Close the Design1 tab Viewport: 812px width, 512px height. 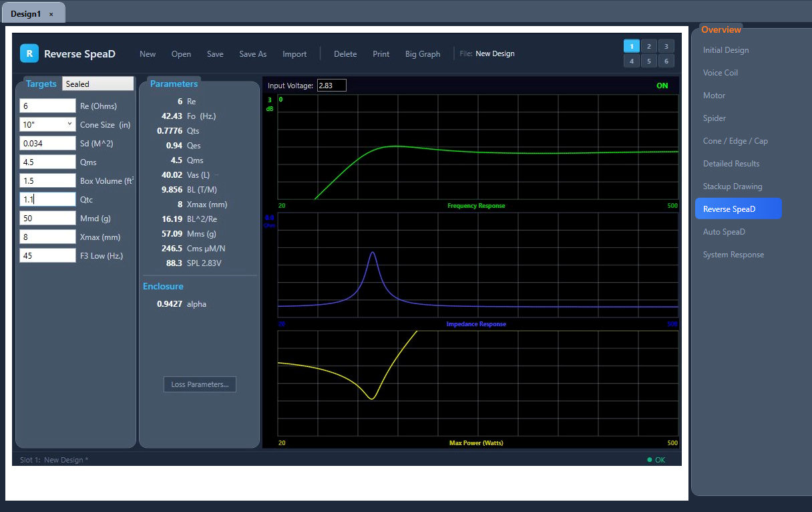pyautogui.click(x=51, y=14)
